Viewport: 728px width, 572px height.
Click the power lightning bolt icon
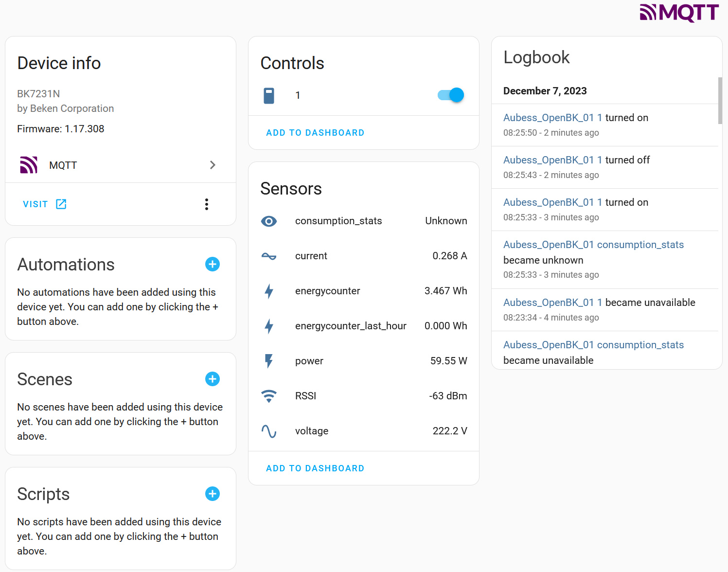pyautogui.click(x=269, y=361)
